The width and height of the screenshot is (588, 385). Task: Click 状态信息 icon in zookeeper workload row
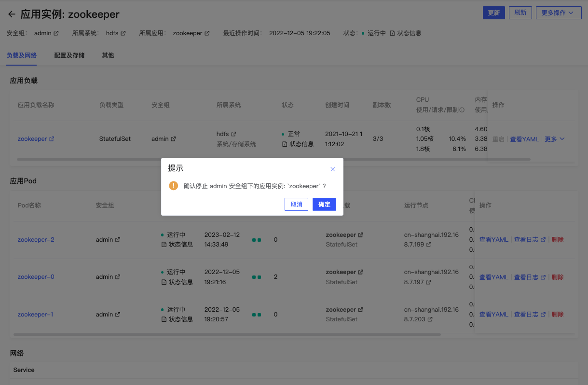[x=285, y=144]
